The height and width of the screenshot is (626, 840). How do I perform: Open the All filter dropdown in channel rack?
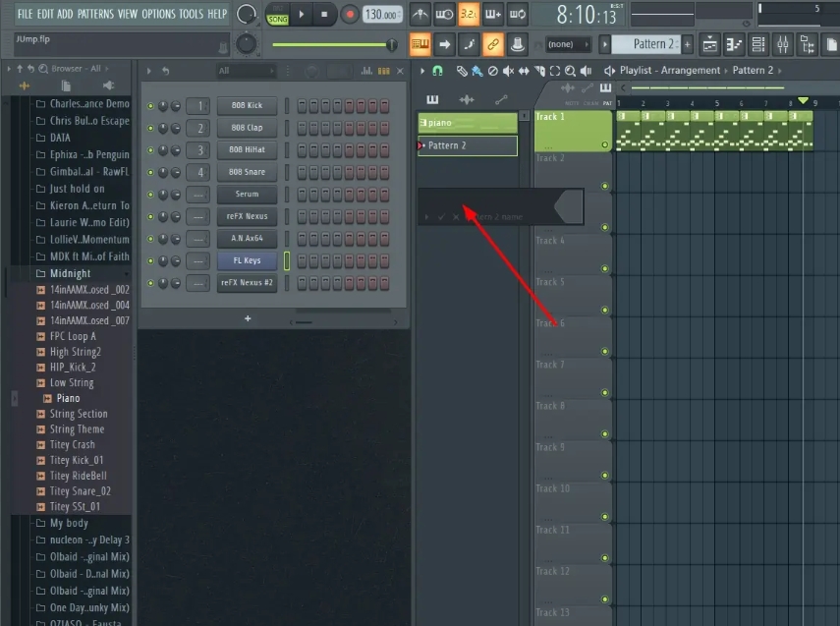click(247, 71)
